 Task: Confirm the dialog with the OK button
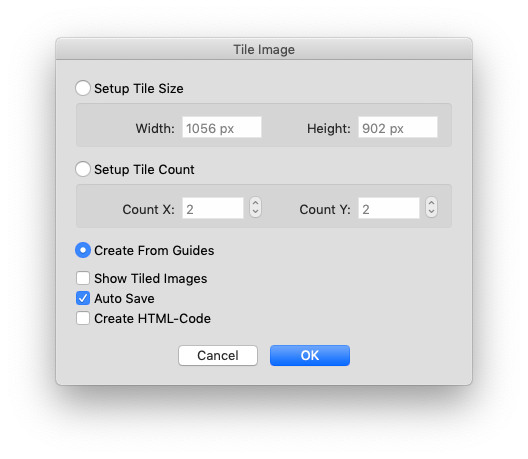click(x=310, y=356)
